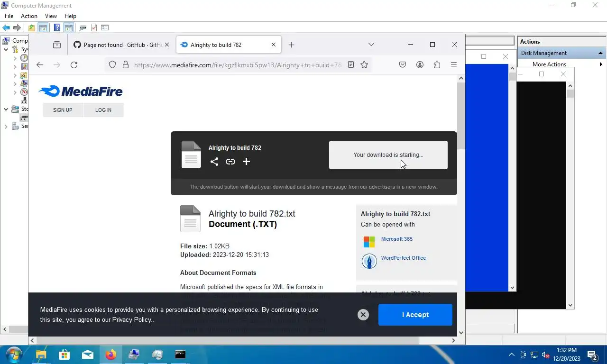Toggle Show/Hide Console Tree toolbar icon
Screen dimensions: 607x364
pos(43,28)
